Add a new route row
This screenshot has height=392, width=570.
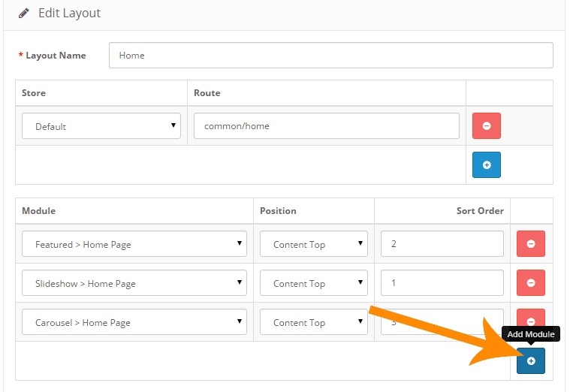[487, 164]
